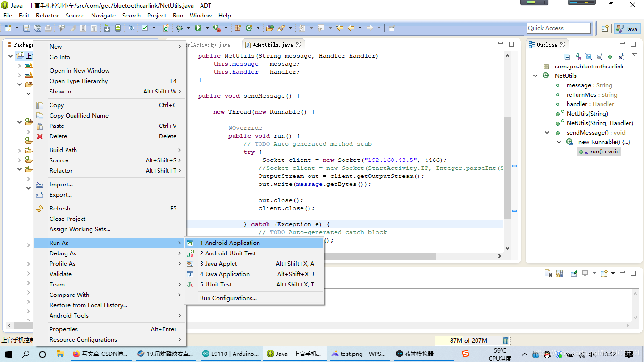Open the File Explorer taskbar icon

click(x=60, y=354)
